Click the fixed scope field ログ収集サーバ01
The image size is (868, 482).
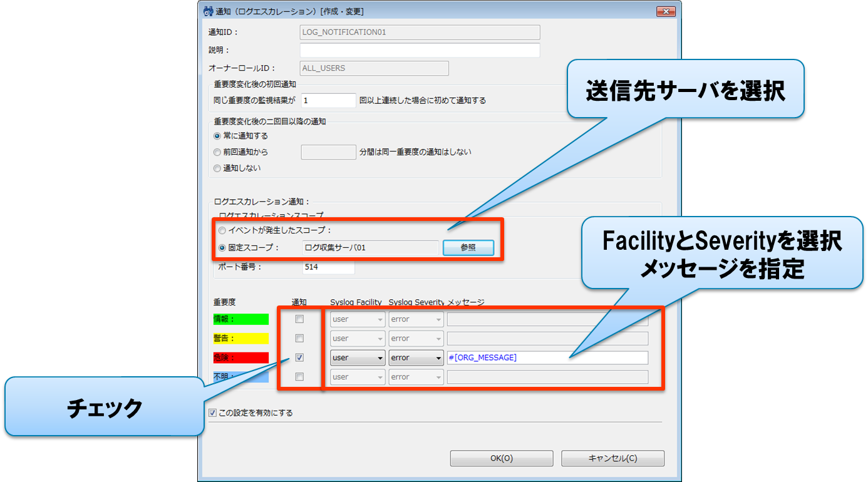370,247
